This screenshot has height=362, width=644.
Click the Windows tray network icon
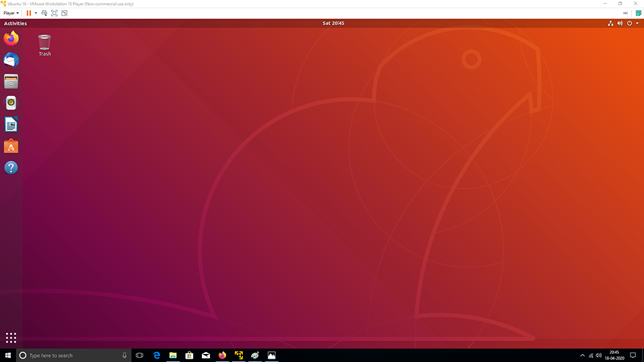pyautogui.click(x=590, y=355)
